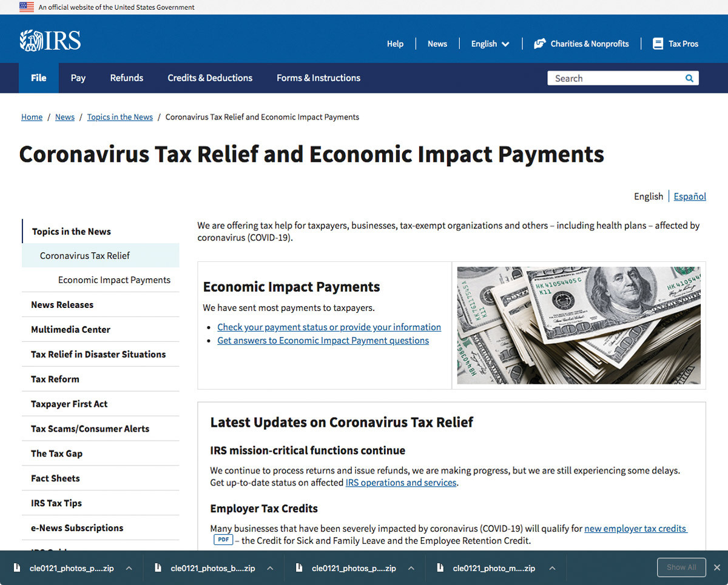Expand the English language dropdown
Screen dimensions: 728x585
(x=490, y=44)
